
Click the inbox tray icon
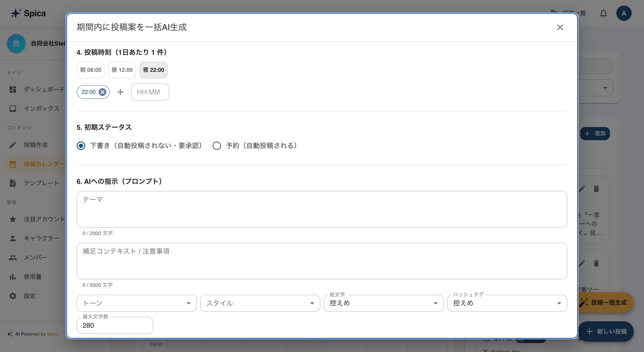pos(13,109)
